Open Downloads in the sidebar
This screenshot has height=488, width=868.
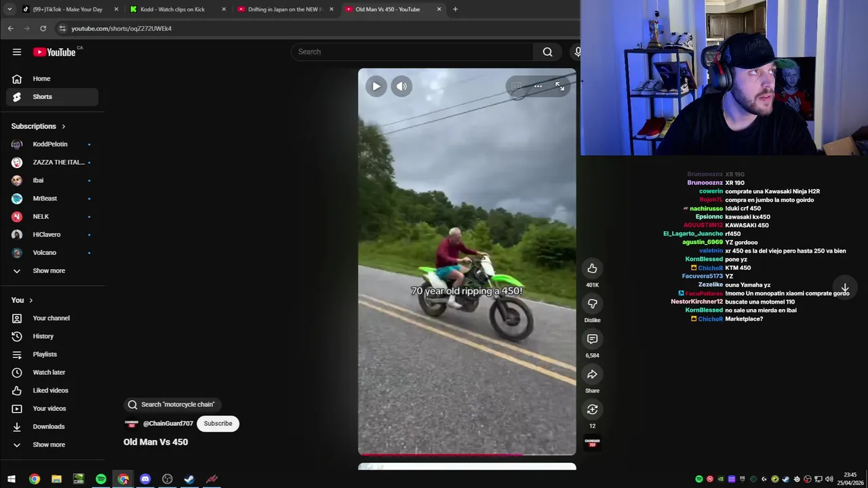click(x=52, y=427)
